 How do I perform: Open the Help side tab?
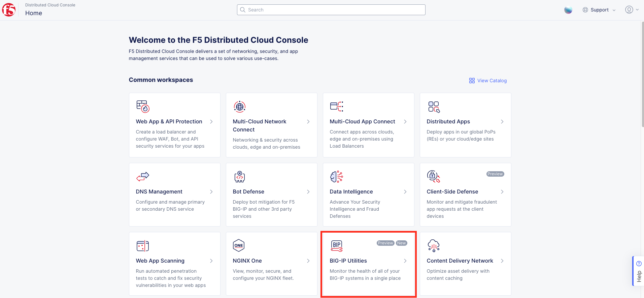(639, 271)
